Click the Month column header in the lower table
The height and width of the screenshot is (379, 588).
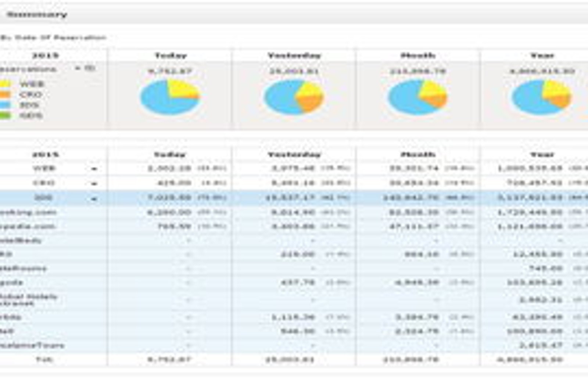point(418,155)
